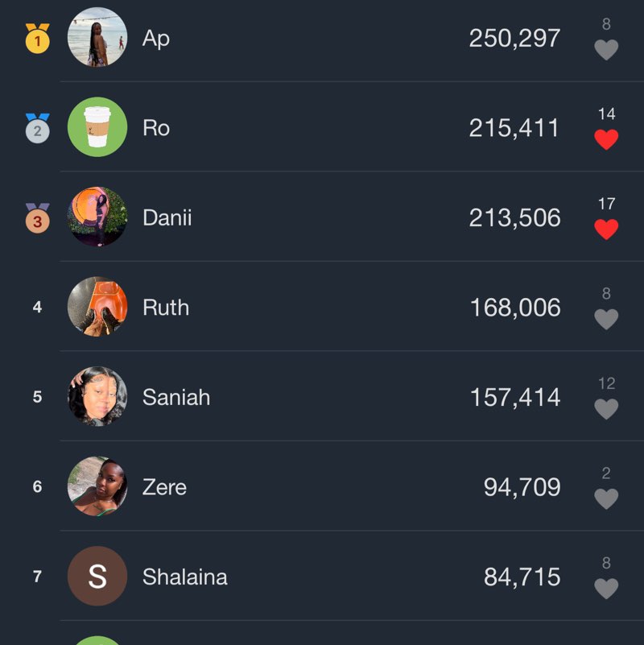Select Ruth's name in the rankings
The width and height of the screenshot is (644, 645).
point(166,308)
